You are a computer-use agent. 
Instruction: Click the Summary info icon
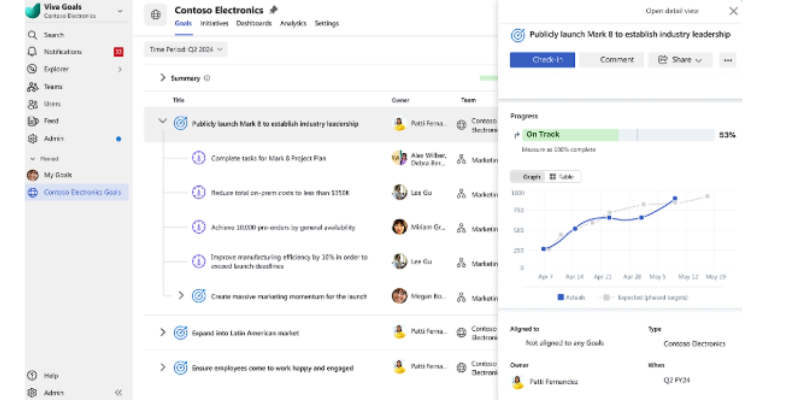click(x=207, y=78)
